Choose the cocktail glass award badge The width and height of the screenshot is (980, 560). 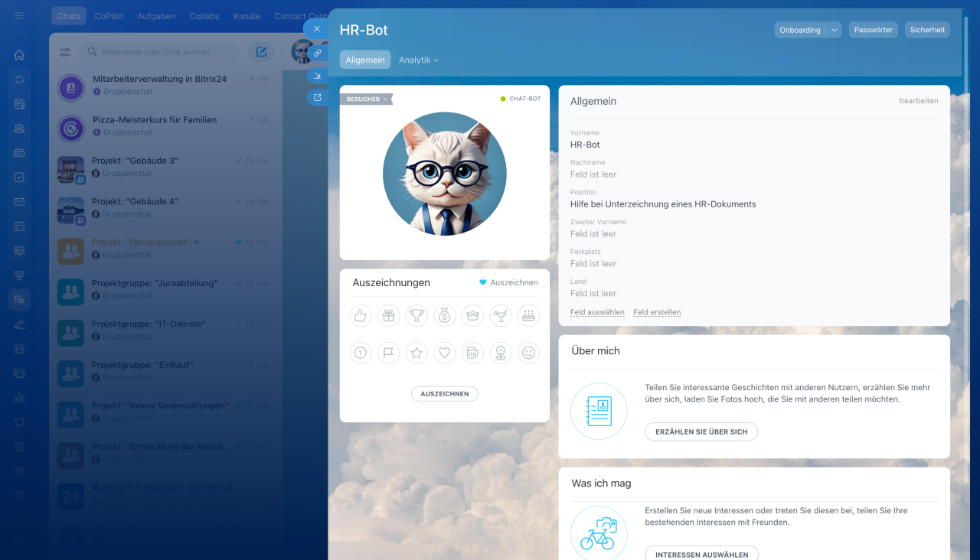point(501,315)
